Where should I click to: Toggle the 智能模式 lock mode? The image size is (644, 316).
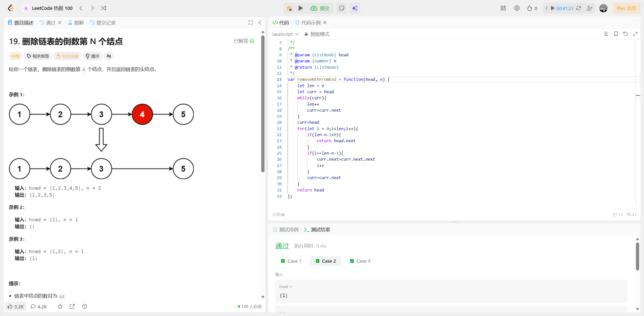click(x=317, y=34)
